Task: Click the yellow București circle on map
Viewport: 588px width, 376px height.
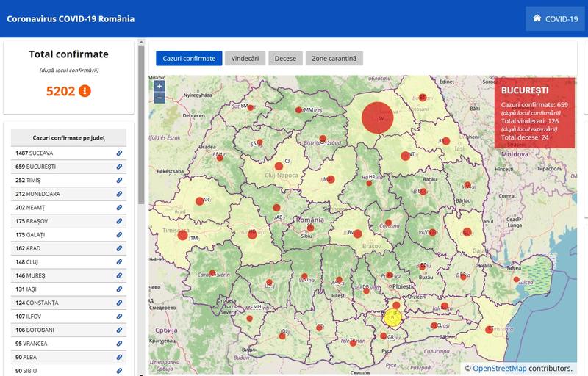Action: coord(393,318)
